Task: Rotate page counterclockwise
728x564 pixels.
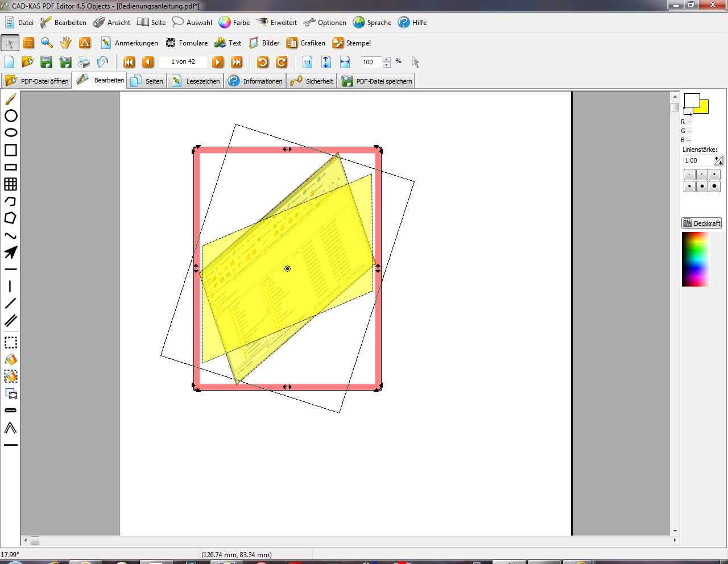Action: (263, 62)
